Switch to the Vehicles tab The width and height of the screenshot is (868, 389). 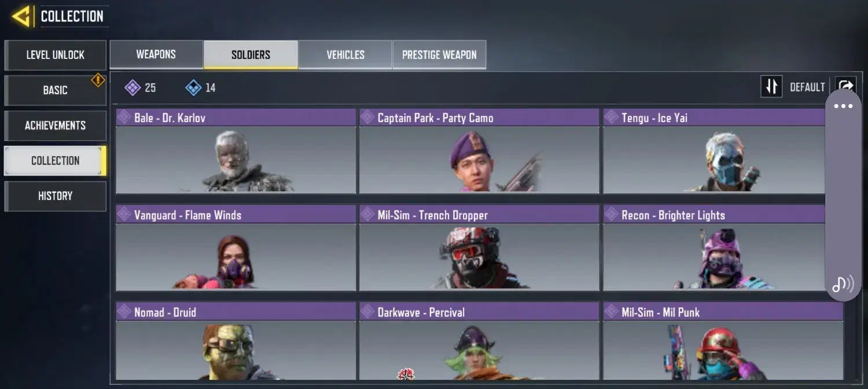[345, 55]
